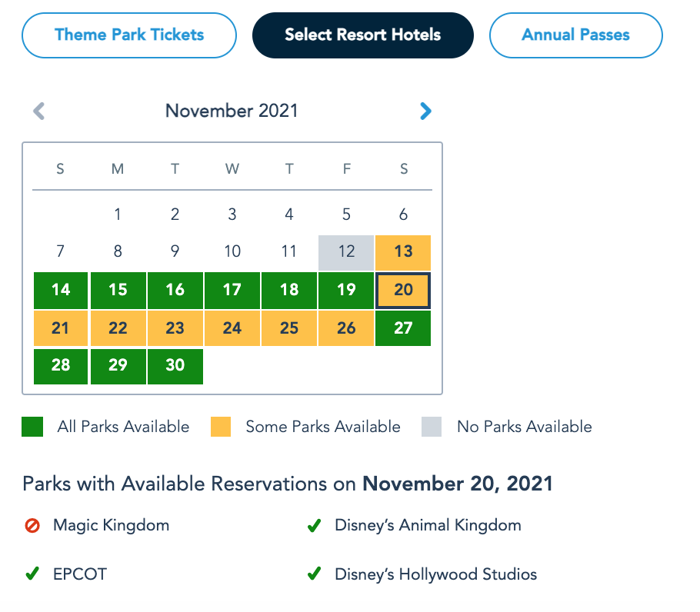Click the Magic Kingdom unavailable icon
This screenshot has height=612, width=700.
click(32, 527)
